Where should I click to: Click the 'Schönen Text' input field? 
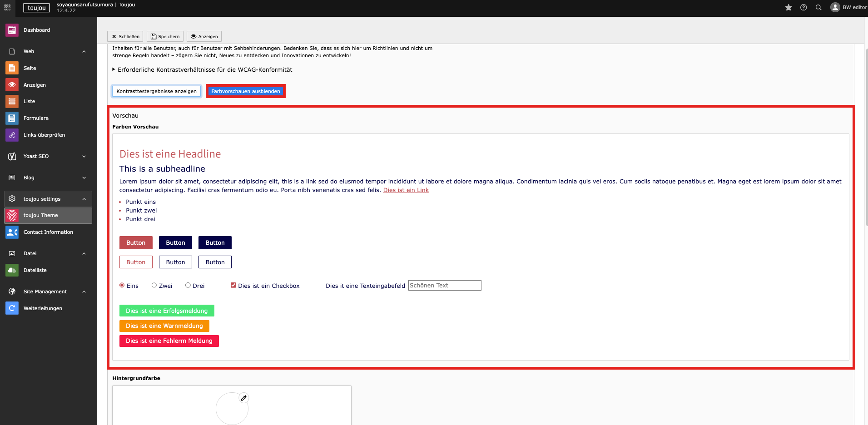pyautogui.click(x=444, y=285)
